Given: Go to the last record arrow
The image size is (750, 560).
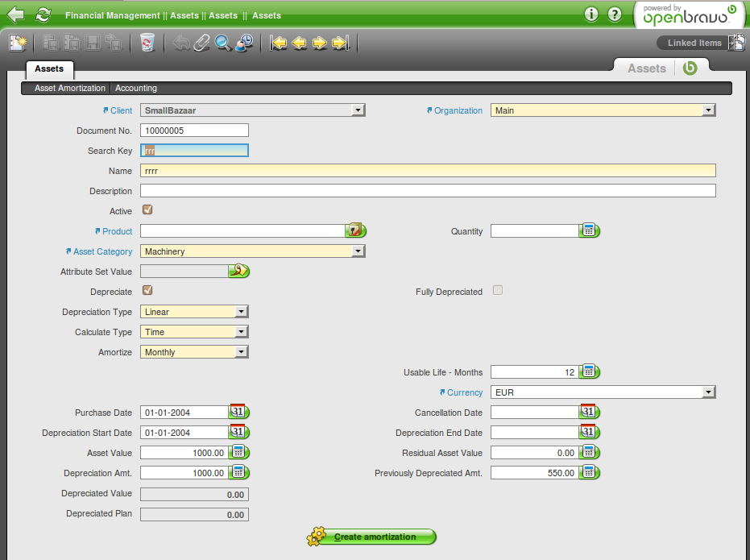Looking at the screenshot, I should [340, 43].
